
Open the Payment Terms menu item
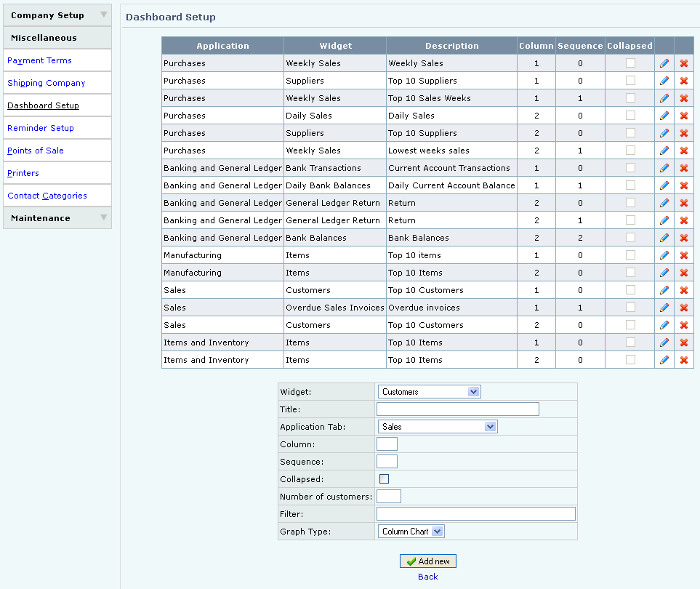(x=39, y=60)
